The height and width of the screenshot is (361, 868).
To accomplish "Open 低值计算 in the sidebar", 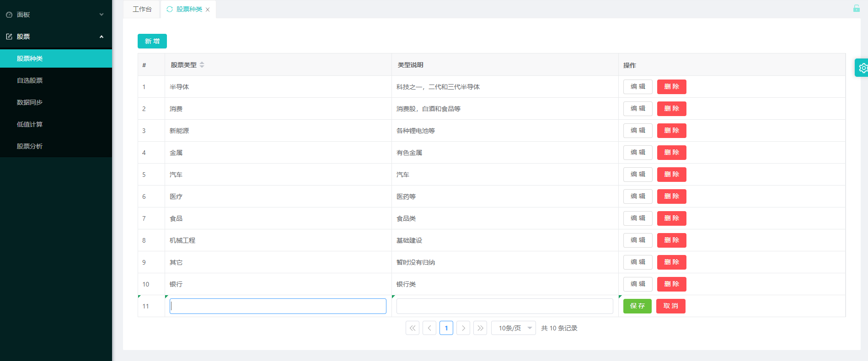I will [x=56, y=124].
